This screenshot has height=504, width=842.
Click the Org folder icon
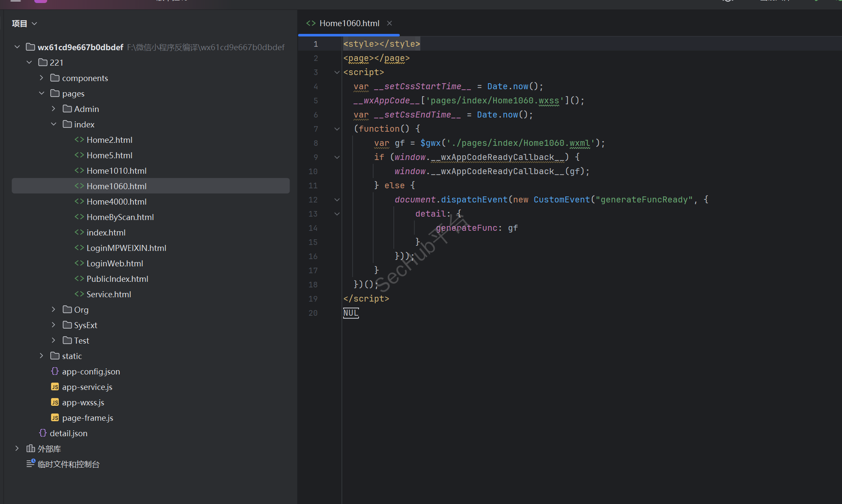(67, 309)
